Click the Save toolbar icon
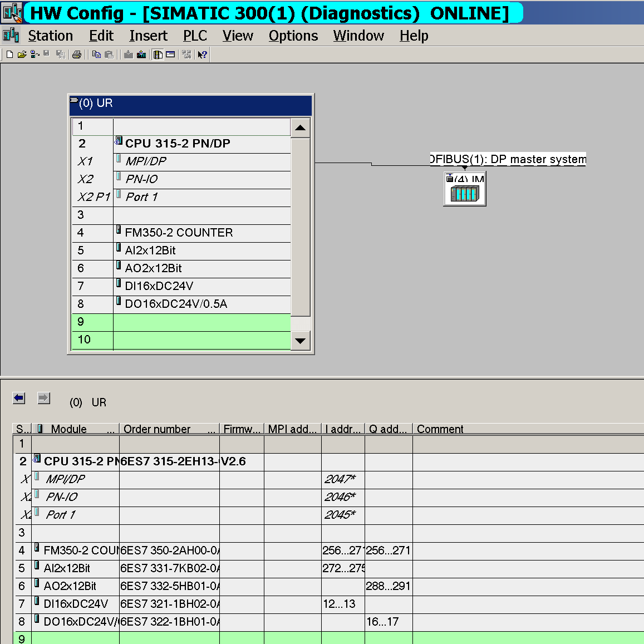 pos(47,55)
